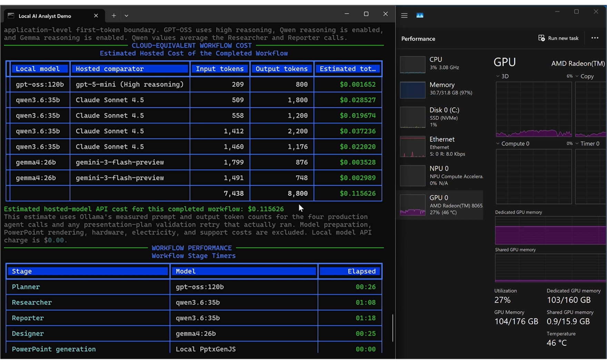Close the Local AI Analyst Demo tab

(96, 16)
